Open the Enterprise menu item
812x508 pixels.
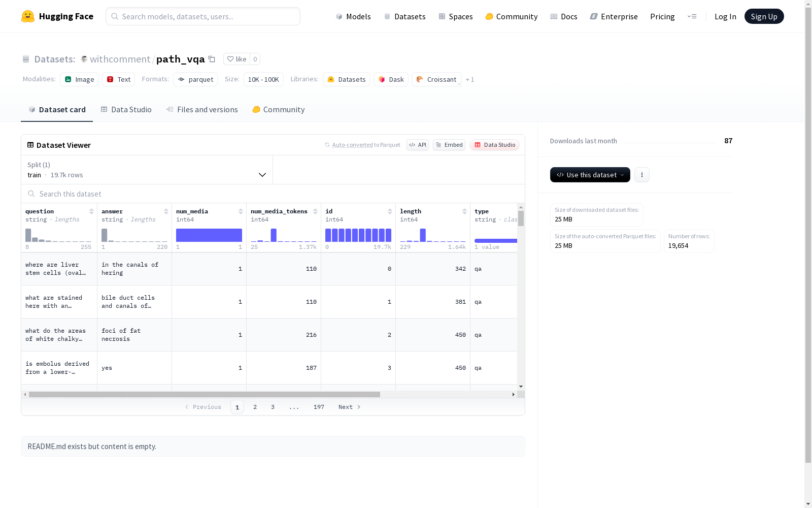click(614, 16)
